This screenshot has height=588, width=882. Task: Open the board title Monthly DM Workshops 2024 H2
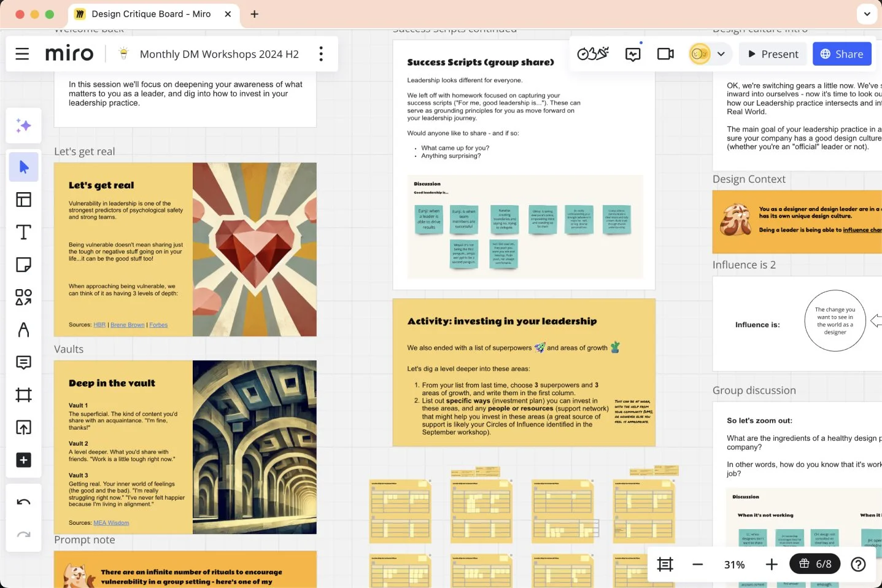(219, 54)
